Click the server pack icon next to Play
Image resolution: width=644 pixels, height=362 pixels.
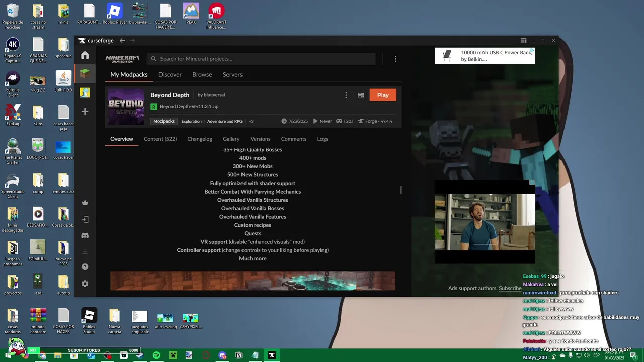click(361, 95)
